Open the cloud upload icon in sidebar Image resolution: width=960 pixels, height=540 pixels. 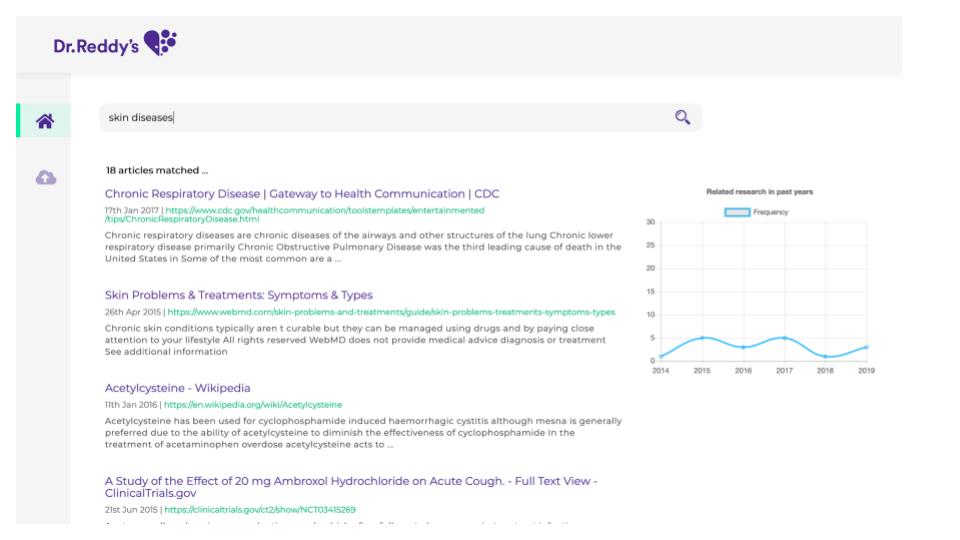(x=45, y=177)
